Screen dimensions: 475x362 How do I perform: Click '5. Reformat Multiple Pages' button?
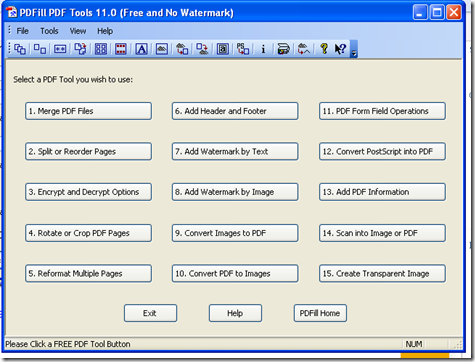tap(88, 274)
